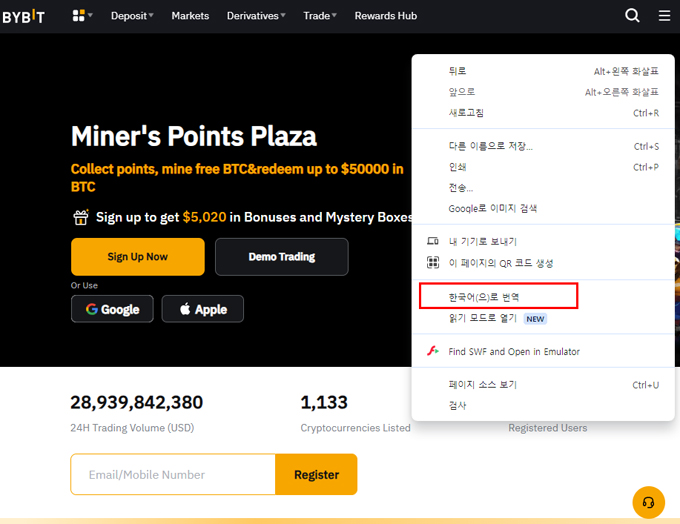Click the 1,133 cryptocurrencies figure

point(324,403)
